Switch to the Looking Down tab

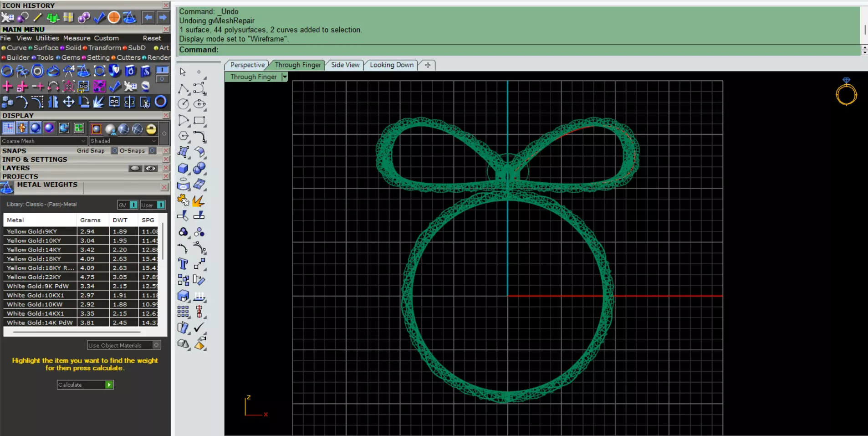[x=392, y=65]
